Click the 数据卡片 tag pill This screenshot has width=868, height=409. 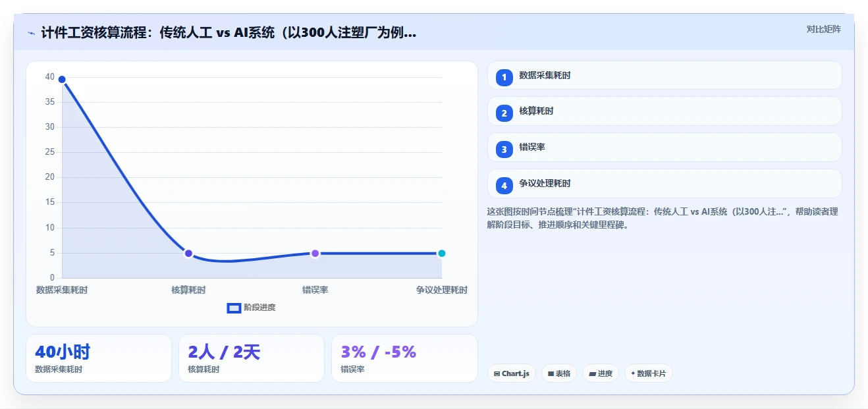pos(649,373)
